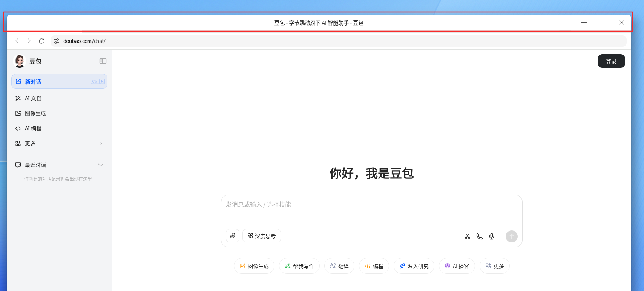Toggle 深度思考 deep thinking mode
Image resolution: width=644 pixels, height=291 pixels.
pos(262,236)
